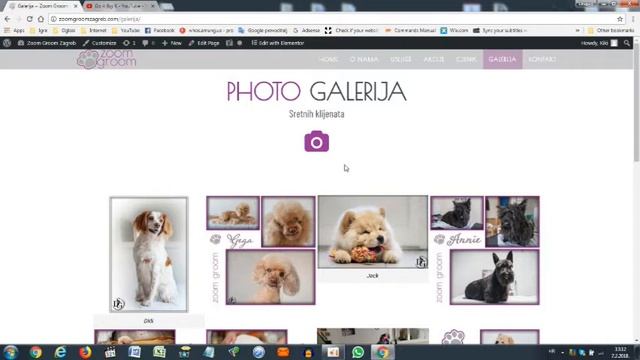This screenshot has height=360, width=640.
Task: Open the taskbar clock and date
Action: [x=620, y=353]
